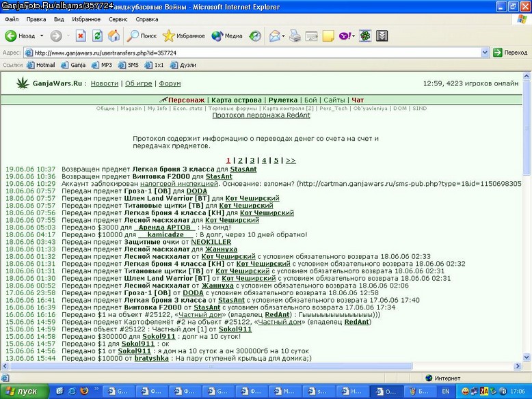Viewport: 532px width, 399px height.
Task: Open the bratyshka player link
Action: pyautogui.click(x=151, y=358)
